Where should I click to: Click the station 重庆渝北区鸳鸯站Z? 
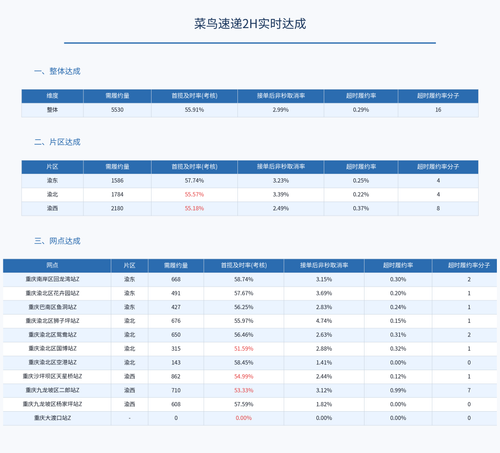(x=52, y=335)
